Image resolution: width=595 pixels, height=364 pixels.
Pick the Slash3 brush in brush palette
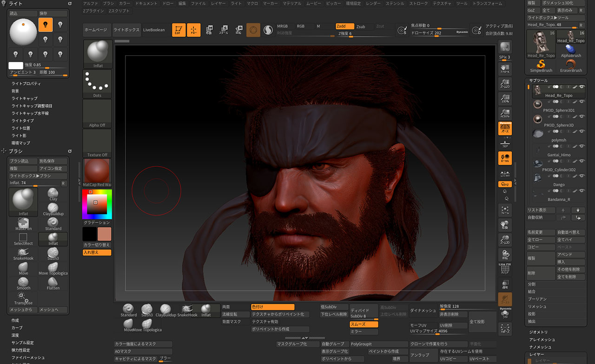click(53, 254)
